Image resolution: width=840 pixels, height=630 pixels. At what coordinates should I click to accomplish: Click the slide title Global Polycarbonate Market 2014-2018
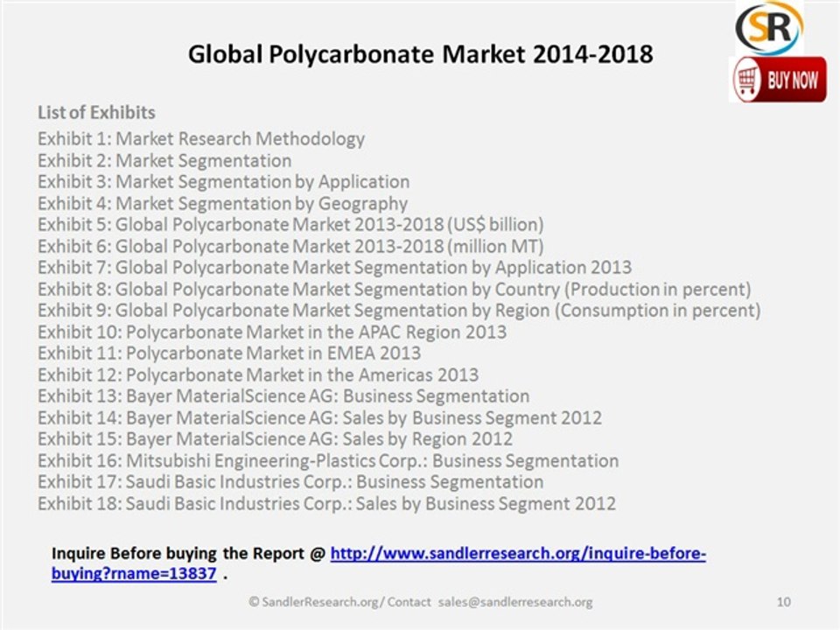coord(421,54)
